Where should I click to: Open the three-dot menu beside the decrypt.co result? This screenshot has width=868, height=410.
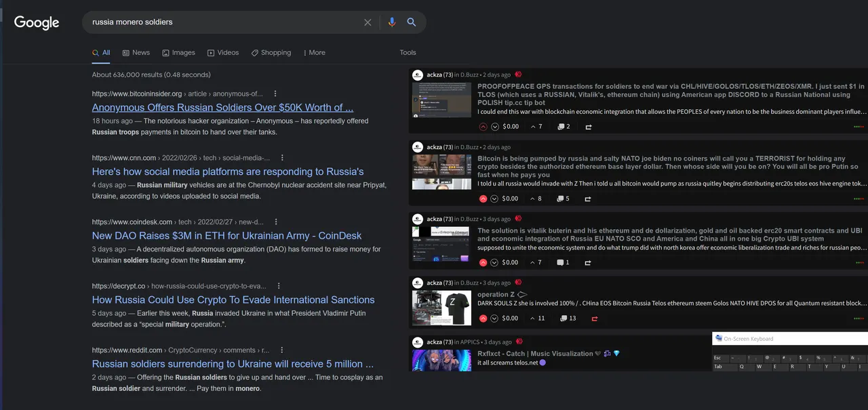(279, 286)
